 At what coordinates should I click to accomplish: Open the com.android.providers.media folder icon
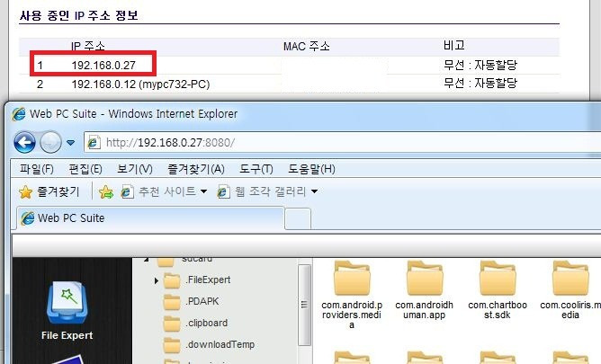[x=352, y=279]
